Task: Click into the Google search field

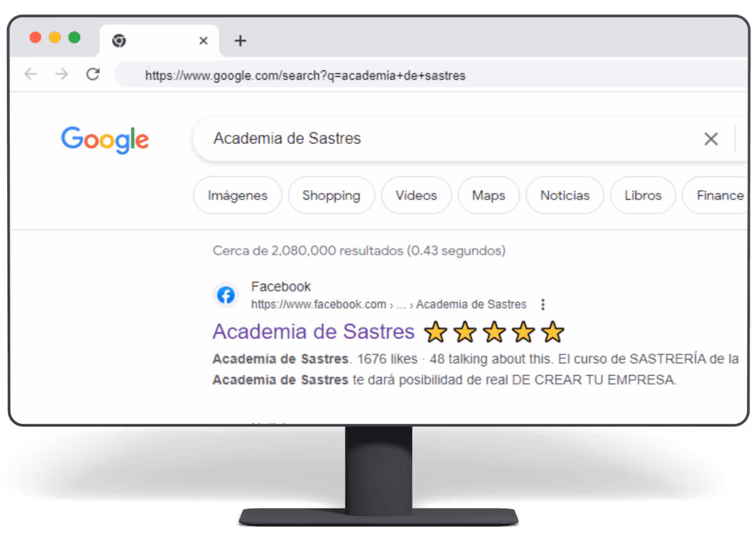Action: pyautogui.click(x=453, y=139)
